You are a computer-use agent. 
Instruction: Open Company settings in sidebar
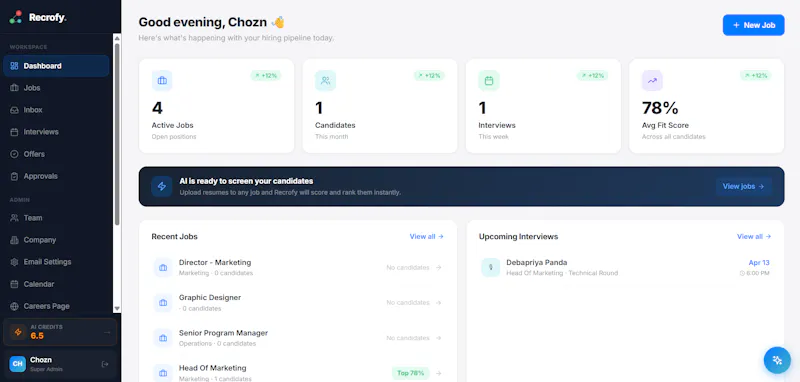56,240
